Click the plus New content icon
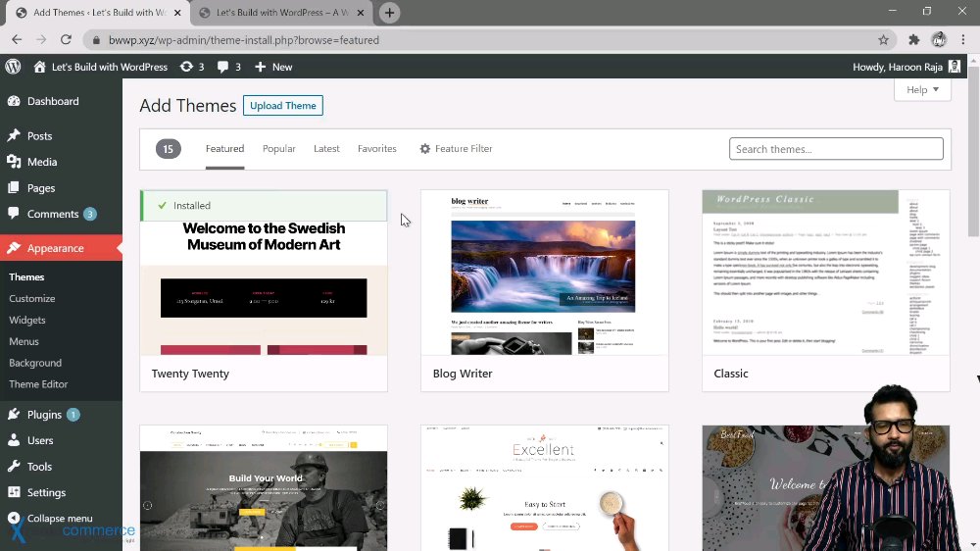The height and width of the screenshot is (551, 980). [260, 67]
